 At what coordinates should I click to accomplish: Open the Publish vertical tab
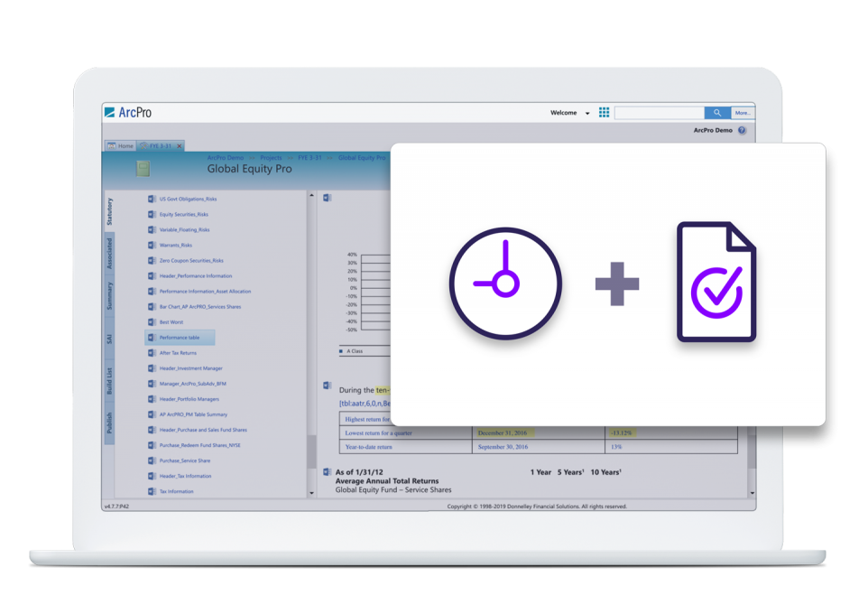[110, 423]
